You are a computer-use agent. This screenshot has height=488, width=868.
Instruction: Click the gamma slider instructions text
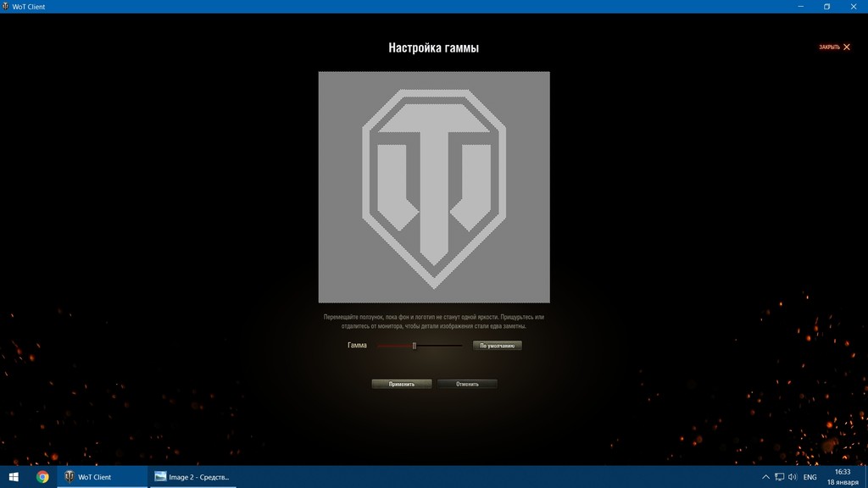point(433,321)
